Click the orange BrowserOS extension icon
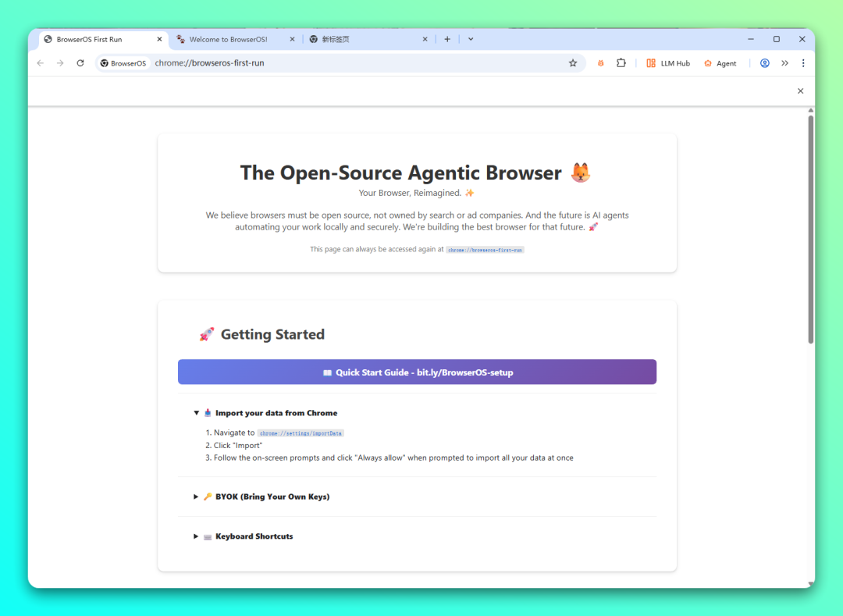This screenshot has height=616, width=843. [600, 63]
